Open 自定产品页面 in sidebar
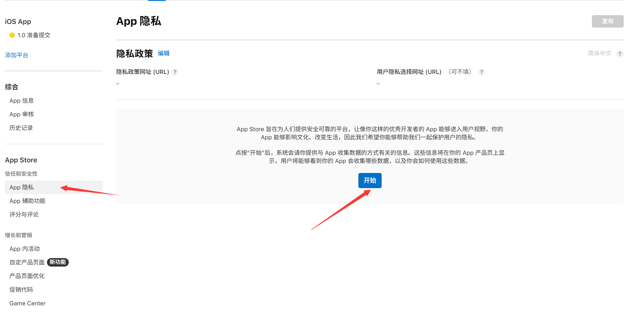The width and height of the screenshot is (644, 312). [27, 262]
